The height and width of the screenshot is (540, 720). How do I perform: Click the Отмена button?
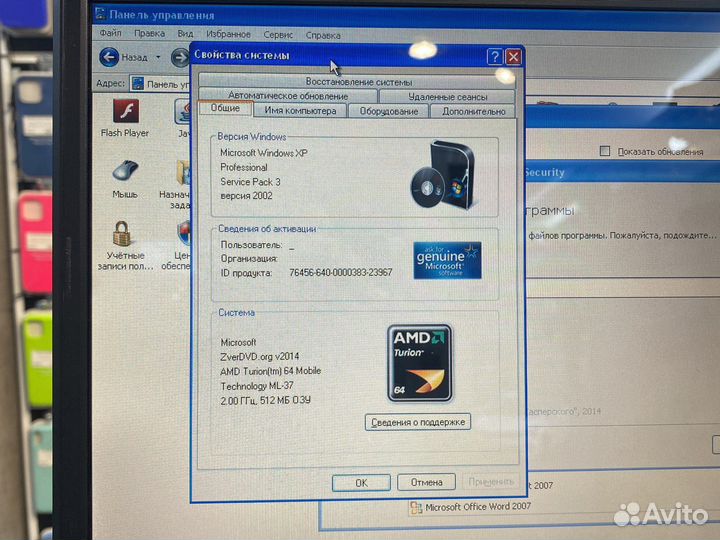tap(426, 482)
